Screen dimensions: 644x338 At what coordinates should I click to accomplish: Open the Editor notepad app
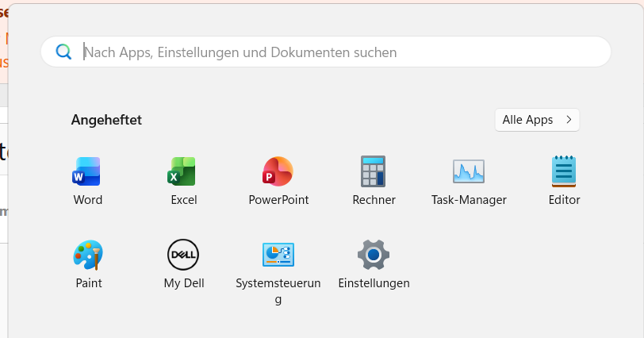tap(564, 181)
